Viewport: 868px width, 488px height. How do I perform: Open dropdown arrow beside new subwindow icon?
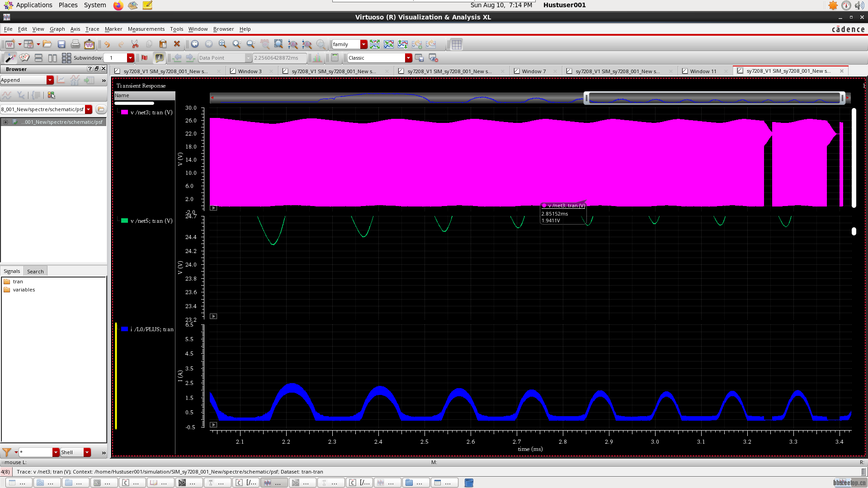point(38,44)
